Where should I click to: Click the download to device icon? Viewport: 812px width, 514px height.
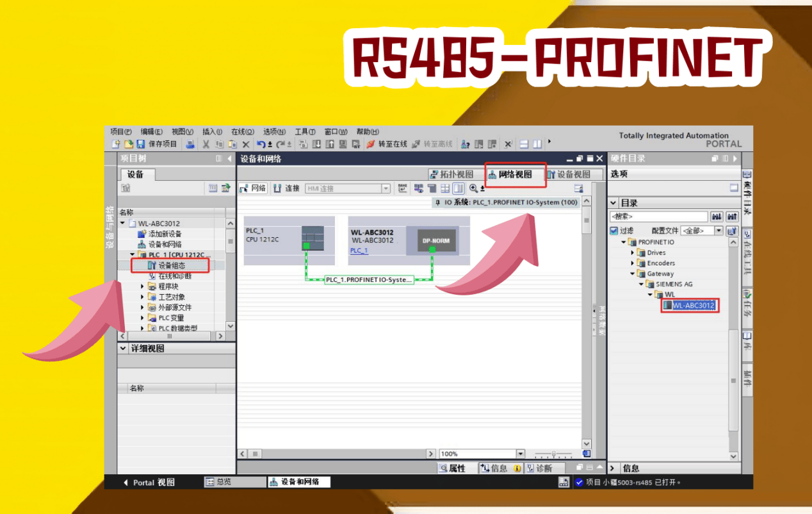[317, 144]
